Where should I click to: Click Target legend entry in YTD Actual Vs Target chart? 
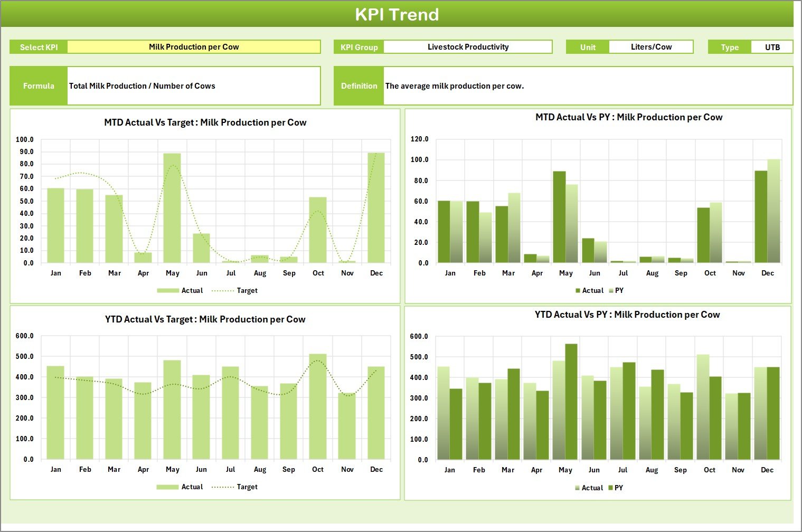tap(247, 487)
